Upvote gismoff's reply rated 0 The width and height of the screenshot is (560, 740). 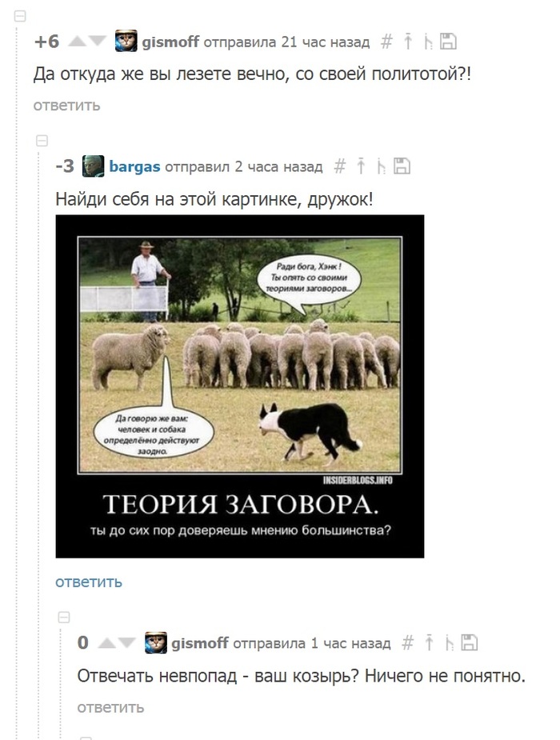[x=107, y=642]
